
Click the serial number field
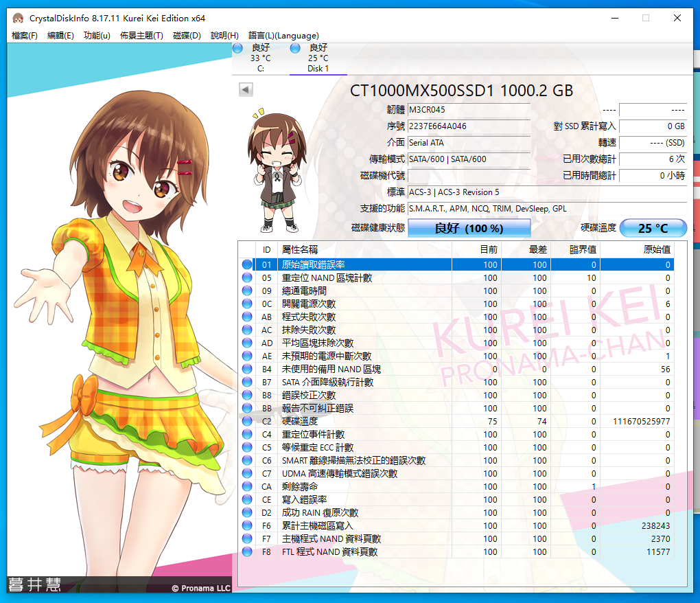click(469, 126)
